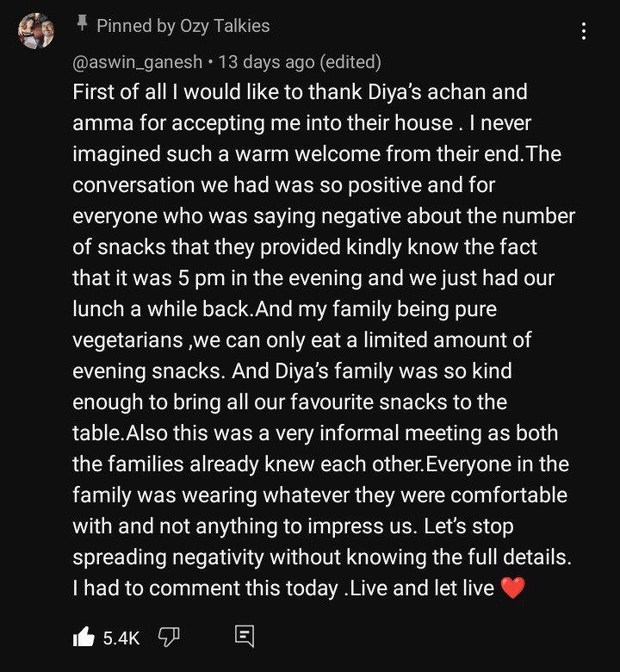The height and width of the screenshot is (672, 620).
Task: Click the "(edited)" marker beside the timestamp
Action: pyautogui.click(x=350, y=62)
